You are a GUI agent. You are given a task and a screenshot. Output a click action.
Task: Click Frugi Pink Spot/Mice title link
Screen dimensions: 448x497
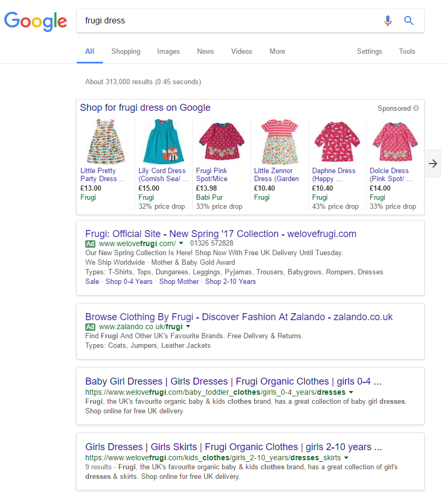tap(212, 175)
